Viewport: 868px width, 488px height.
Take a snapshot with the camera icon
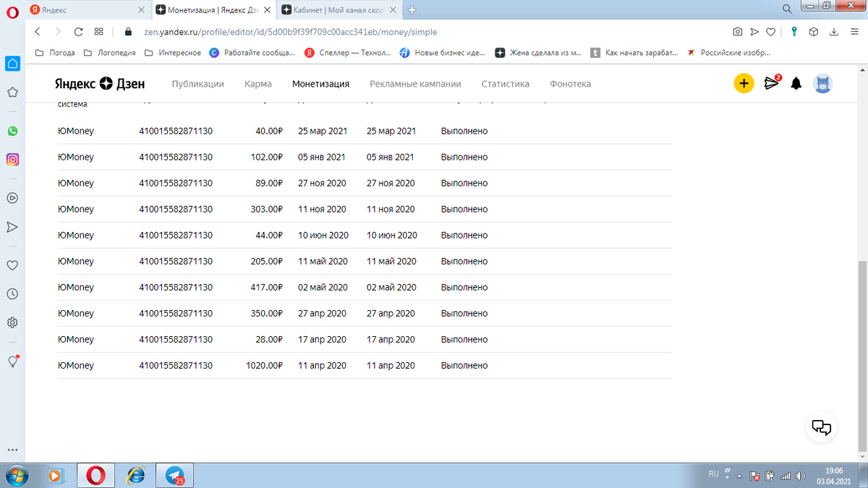pos(737,32)
